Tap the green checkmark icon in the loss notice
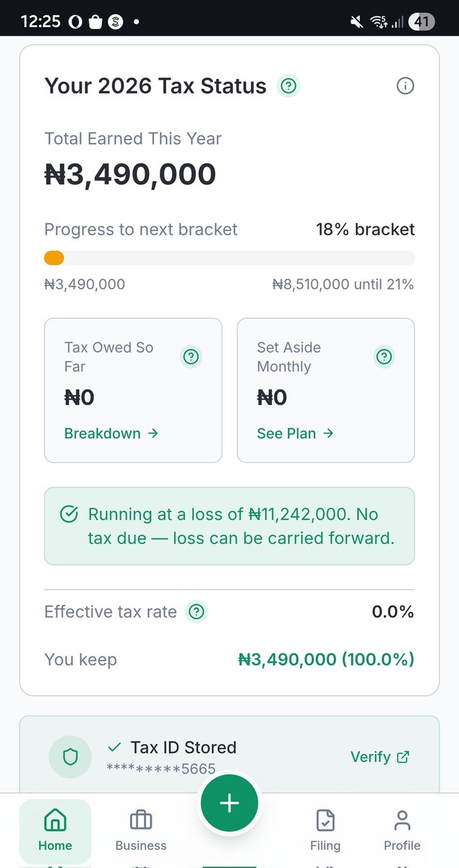Image resolution: width=459 pixels, height=868 pixels. (x=69, y=514)
